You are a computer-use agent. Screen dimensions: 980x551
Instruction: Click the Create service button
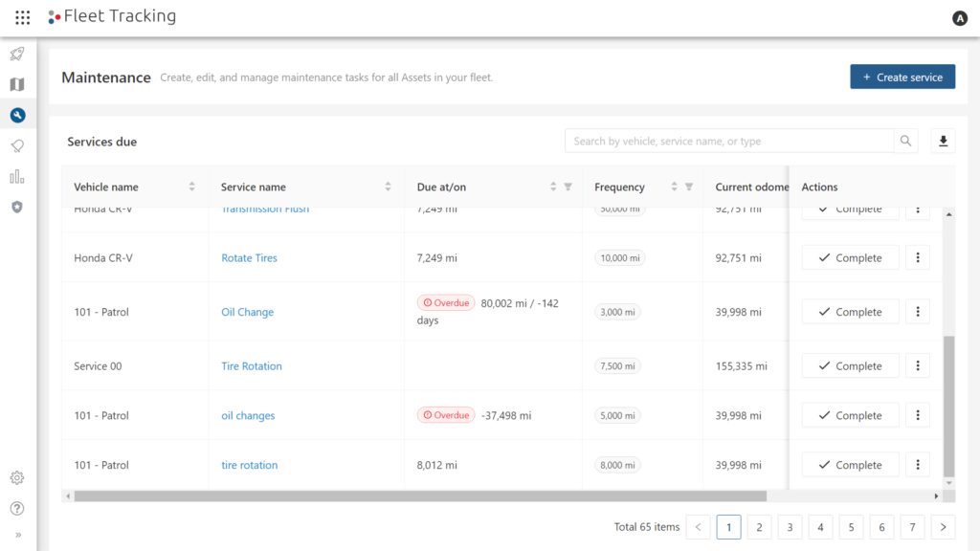click(x=902, y=77)
